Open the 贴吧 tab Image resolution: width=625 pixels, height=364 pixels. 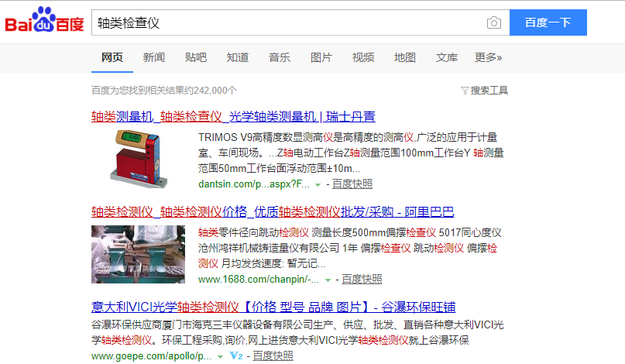click(x=196, y=58)
